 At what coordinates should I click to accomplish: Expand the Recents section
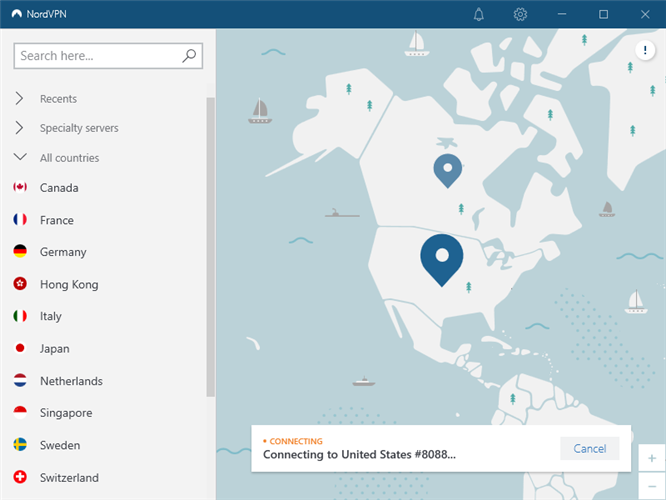tap(20, 99)
